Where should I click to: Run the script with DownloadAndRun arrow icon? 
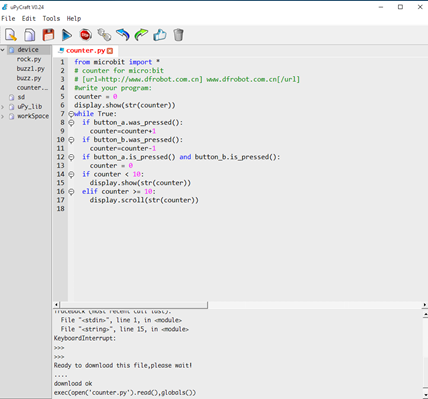(x=67, y=35)
